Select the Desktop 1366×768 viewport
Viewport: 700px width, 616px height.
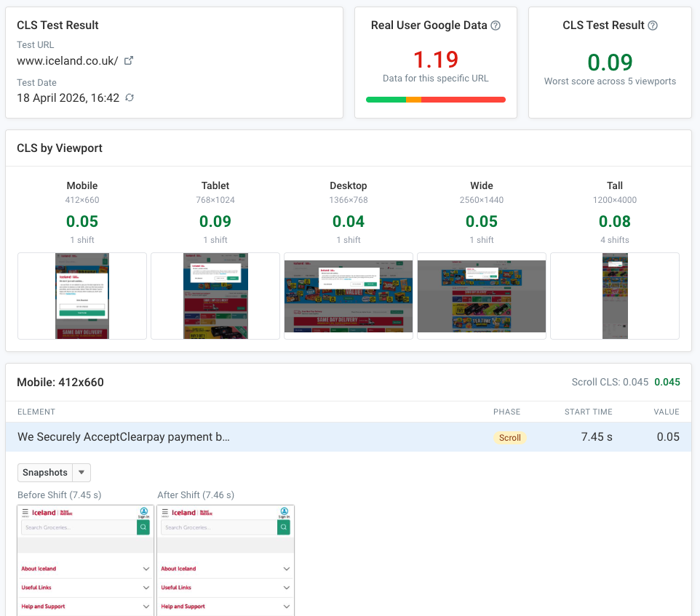point(349,212)
